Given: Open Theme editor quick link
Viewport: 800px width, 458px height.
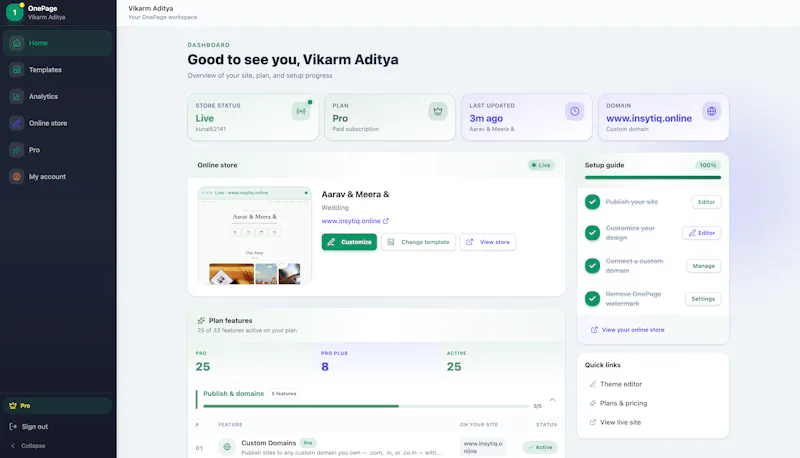Looking at the screenshot, I should click(621, 384).
